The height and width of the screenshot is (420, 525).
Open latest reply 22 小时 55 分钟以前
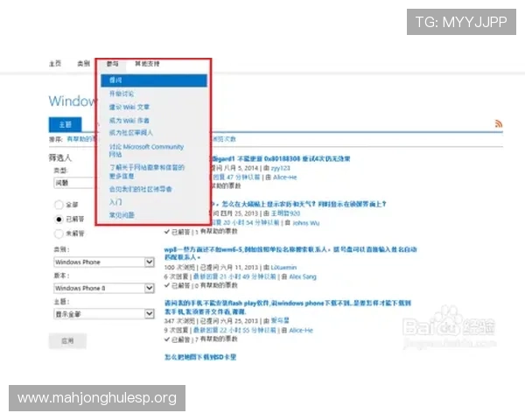point(234,330)
